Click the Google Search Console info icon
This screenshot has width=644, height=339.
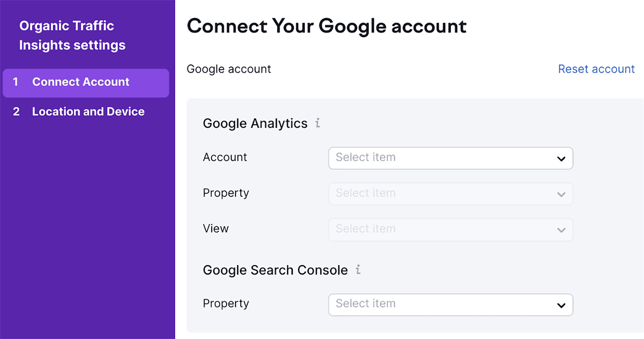(358, 269)
